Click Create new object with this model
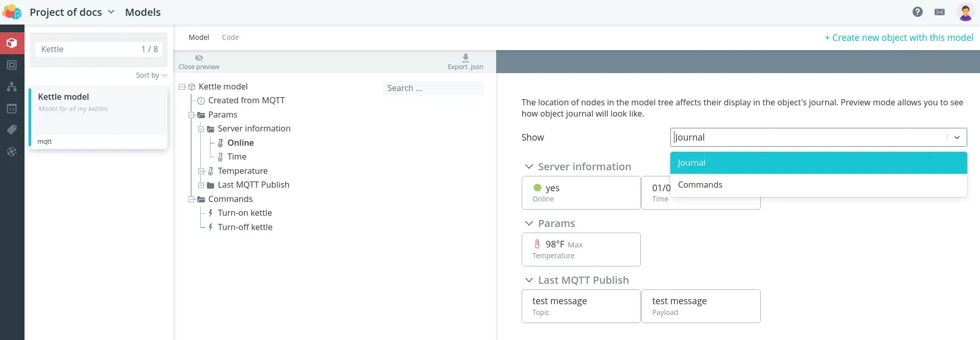The image size is (980, 340). (x=898, y=37)
